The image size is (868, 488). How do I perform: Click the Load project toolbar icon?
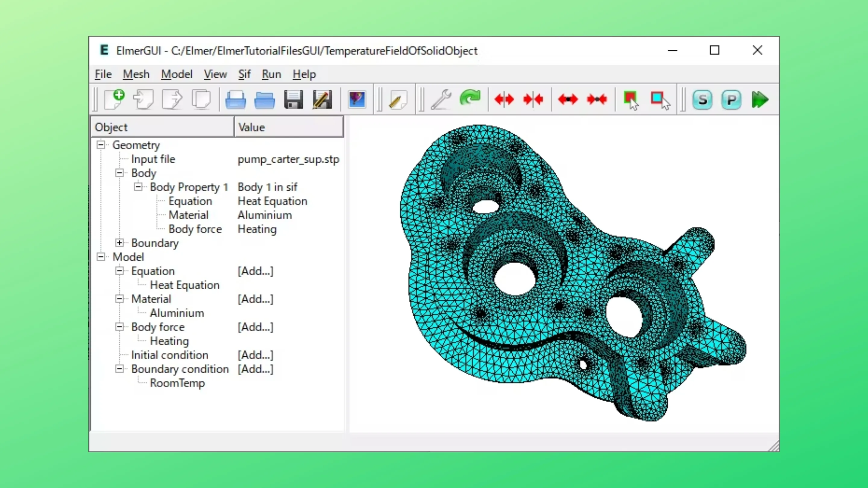143,100
